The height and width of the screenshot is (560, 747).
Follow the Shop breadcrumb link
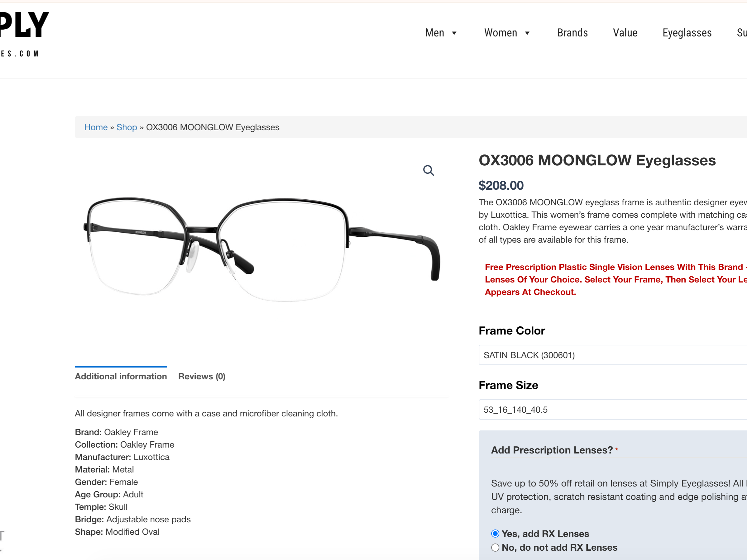(x=127, y=127)
